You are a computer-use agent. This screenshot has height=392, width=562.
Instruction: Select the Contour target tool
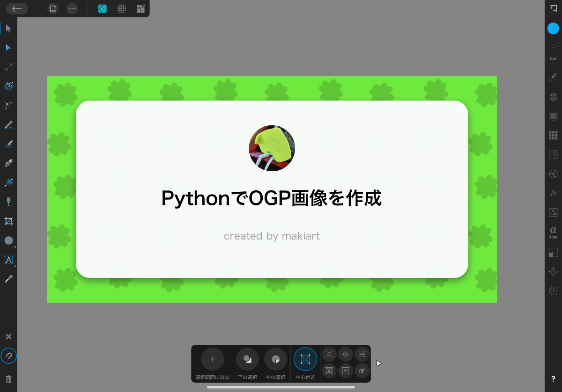click(8, 86)
